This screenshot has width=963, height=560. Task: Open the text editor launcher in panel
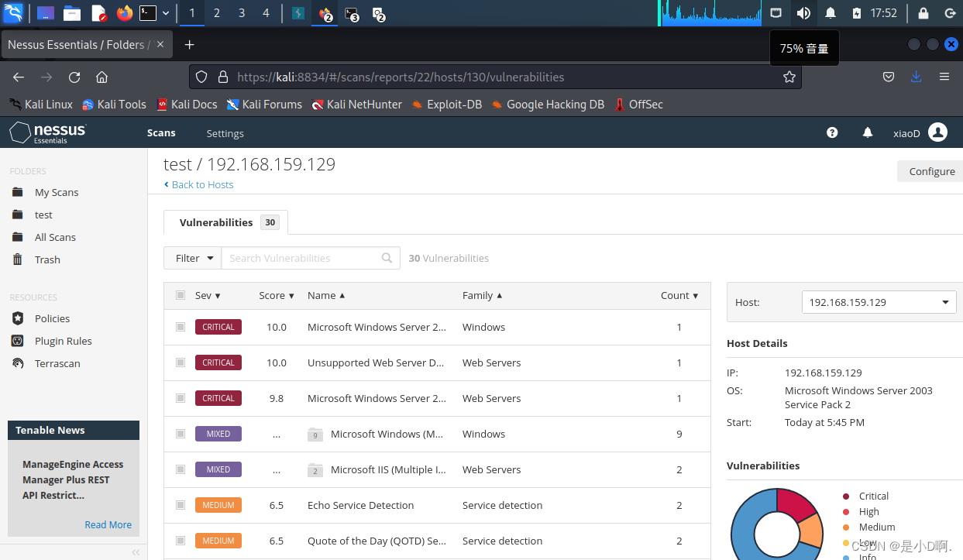tap(98, 13)
